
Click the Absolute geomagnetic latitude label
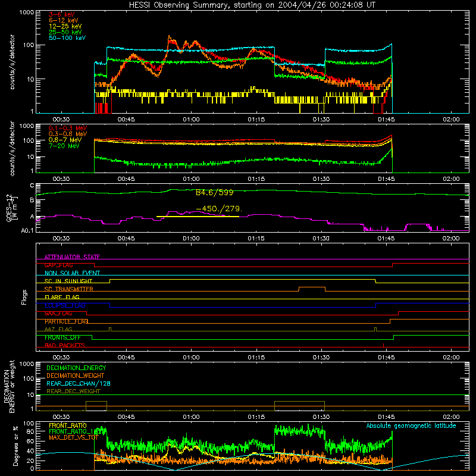[x=411, y=426]
